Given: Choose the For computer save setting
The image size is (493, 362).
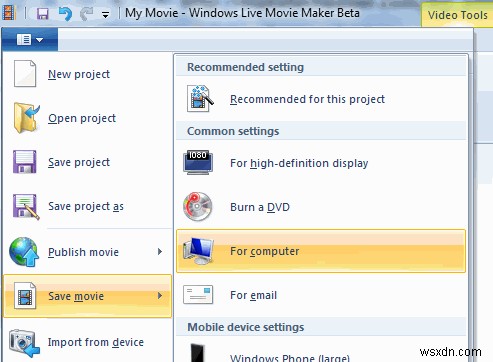Looking at the screenshot, I should 321,251.
